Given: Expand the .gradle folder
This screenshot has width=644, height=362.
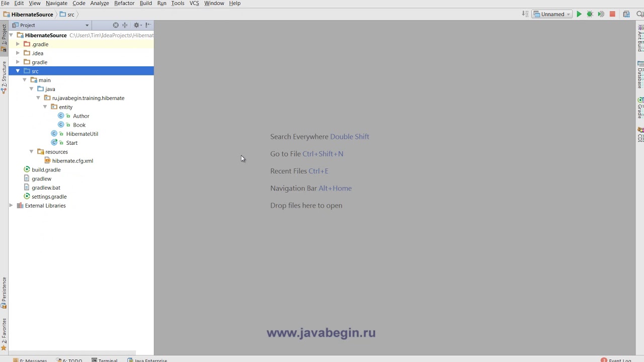Looking at the screenshot, I should click(x=18, y=44).
